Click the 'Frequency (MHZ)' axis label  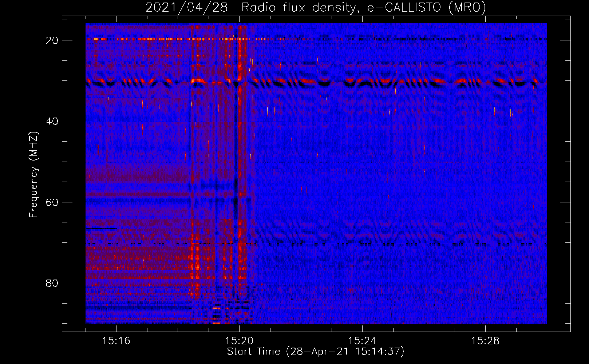(33, 175)
